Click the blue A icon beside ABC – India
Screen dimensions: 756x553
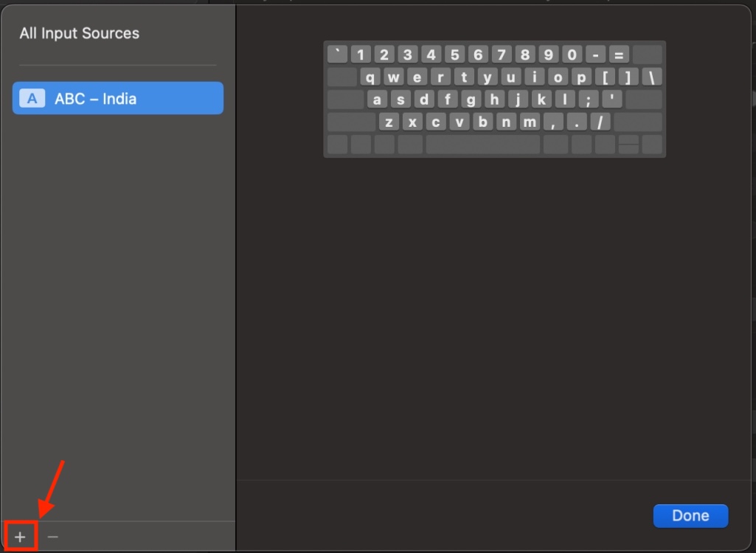[x=31, y=98]
